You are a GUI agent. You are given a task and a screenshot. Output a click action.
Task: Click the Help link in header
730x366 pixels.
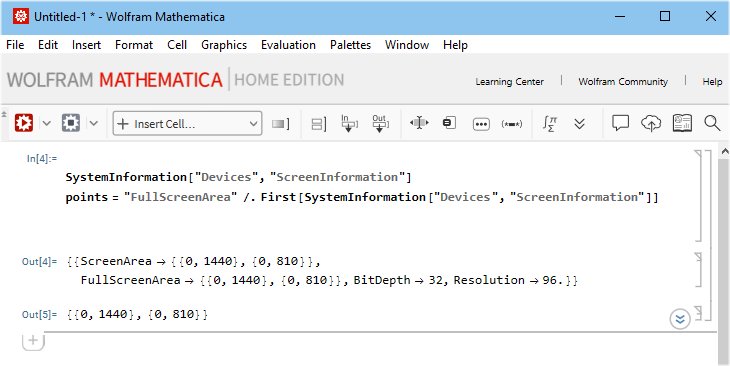pyautogui.click(x=712, y=81)
